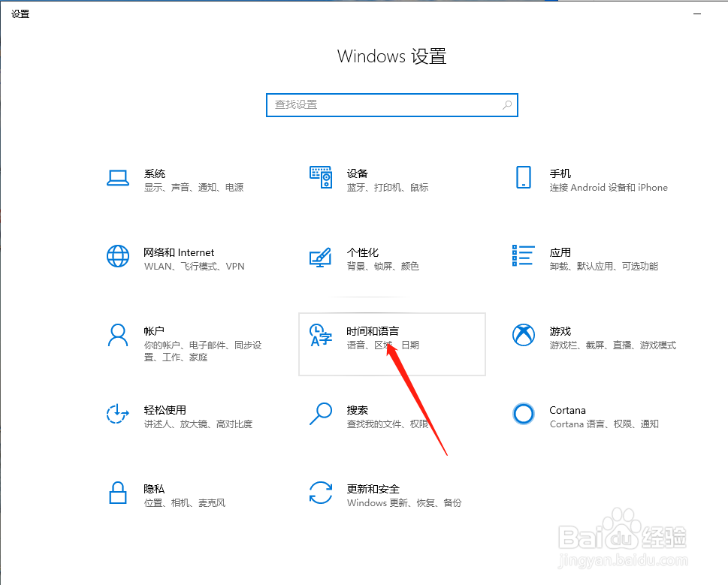Click the 搜索 magnifying glass icon

(321, 414)
